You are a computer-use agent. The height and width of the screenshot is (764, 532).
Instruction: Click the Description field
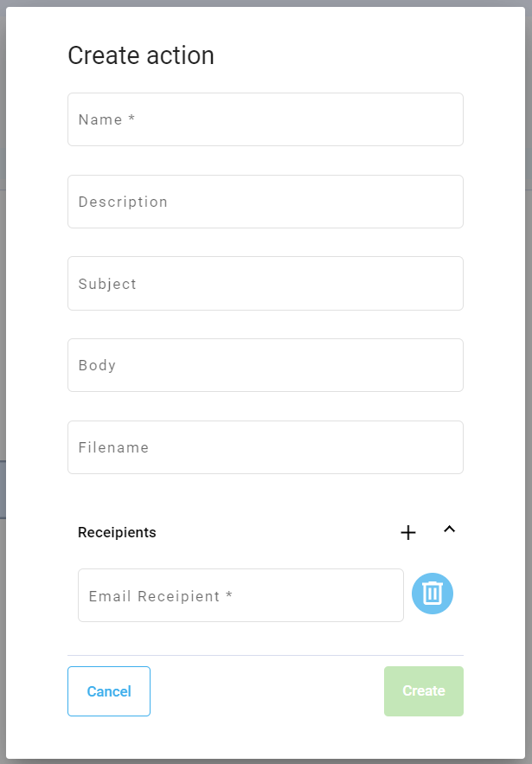point(265,202)
